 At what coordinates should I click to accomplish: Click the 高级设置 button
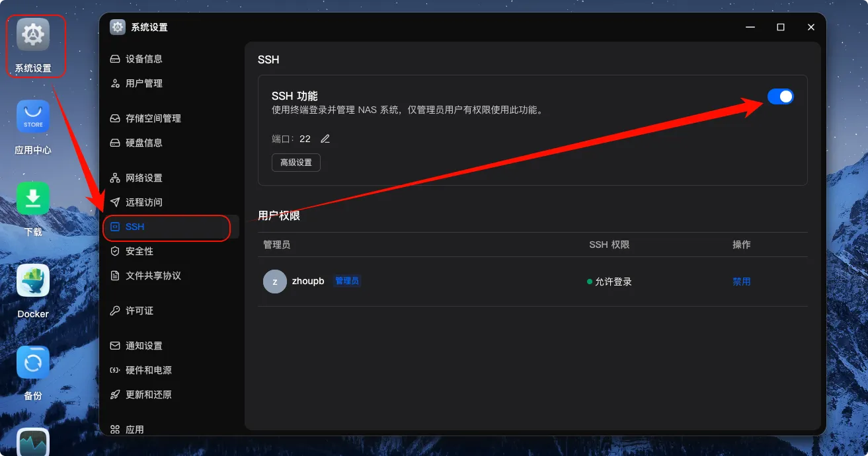[296, 162]
